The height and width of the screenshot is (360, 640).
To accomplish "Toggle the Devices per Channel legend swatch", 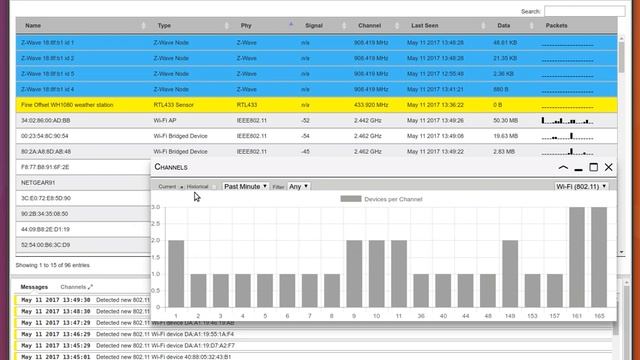I will coord(351,199).
